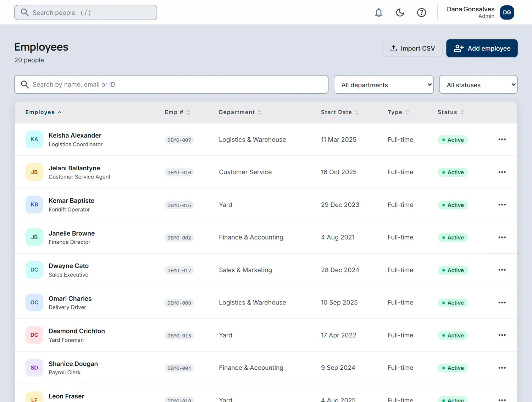Open the notifications bell
This screenshot has width=532, height=402.
click(x=379, y=13)
